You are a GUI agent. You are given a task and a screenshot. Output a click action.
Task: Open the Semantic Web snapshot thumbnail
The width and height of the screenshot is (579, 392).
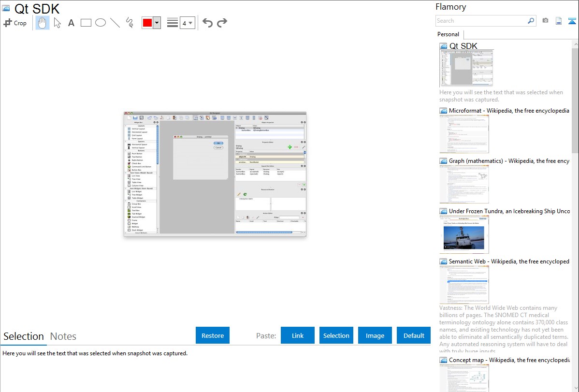[x=464, y=285]
